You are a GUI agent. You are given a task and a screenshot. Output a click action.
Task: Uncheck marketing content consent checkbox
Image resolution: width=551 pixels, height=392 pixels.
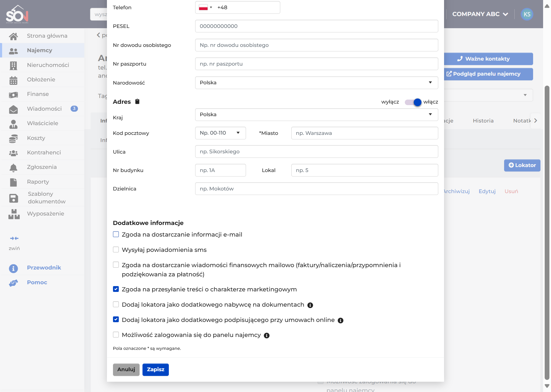(x=116, y=289)
